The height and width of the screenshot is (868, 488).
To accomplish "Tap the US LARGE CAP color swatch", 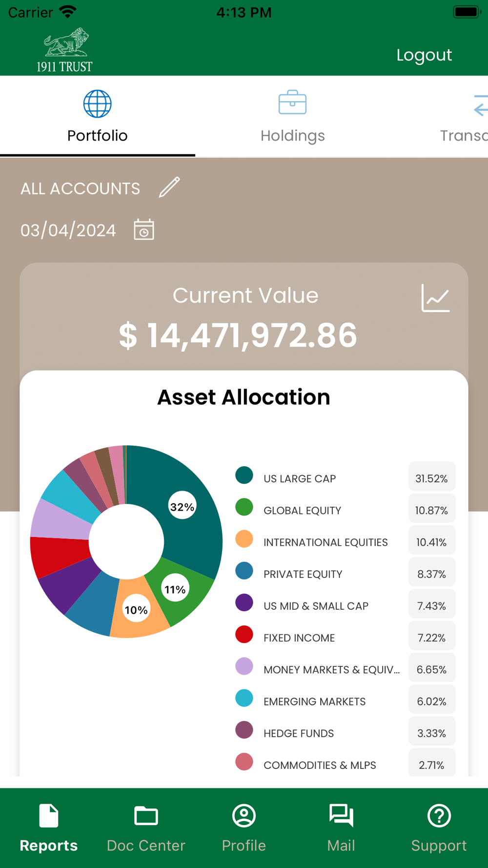I will 244,475.
